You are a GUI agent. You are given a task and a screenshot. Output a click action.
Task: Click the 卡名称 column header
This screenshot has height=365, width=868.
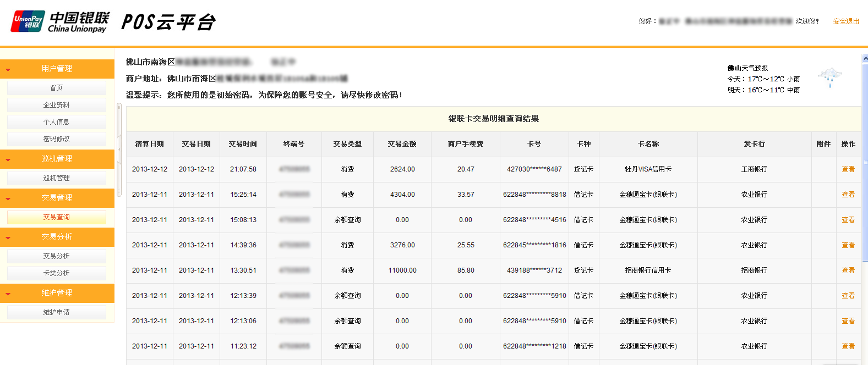point(648,144)
